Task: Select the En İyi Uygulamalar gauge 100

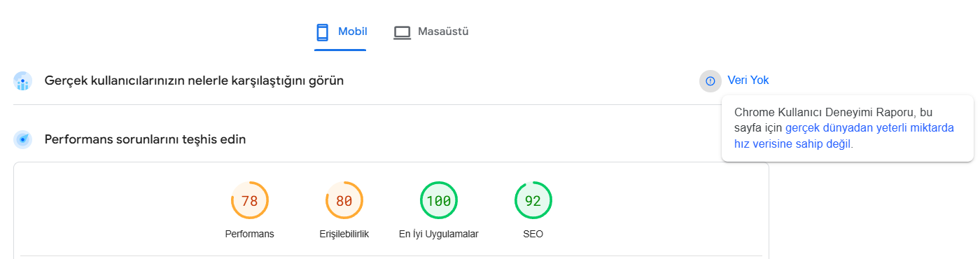Action: coord(439,201)
